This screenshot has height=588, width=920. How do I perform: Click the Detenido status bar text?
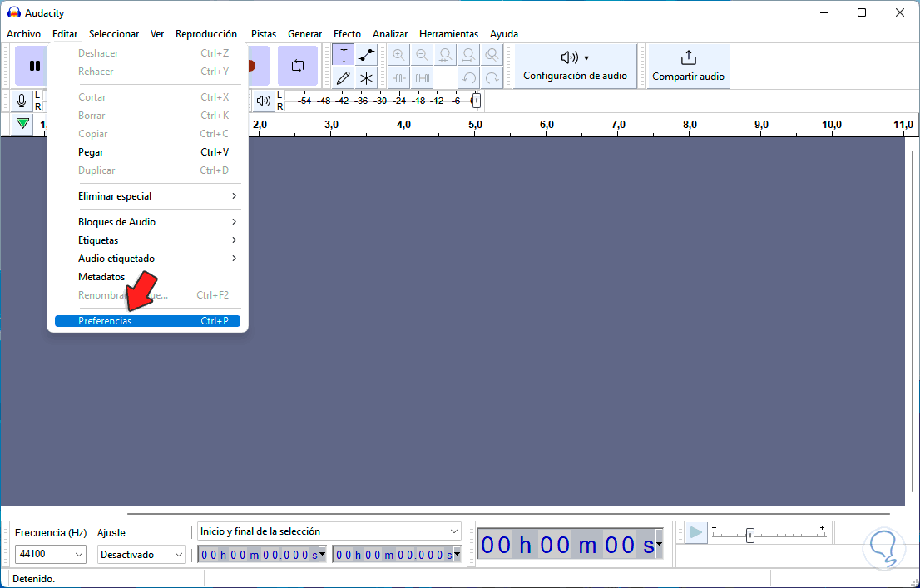click(33, 579)
